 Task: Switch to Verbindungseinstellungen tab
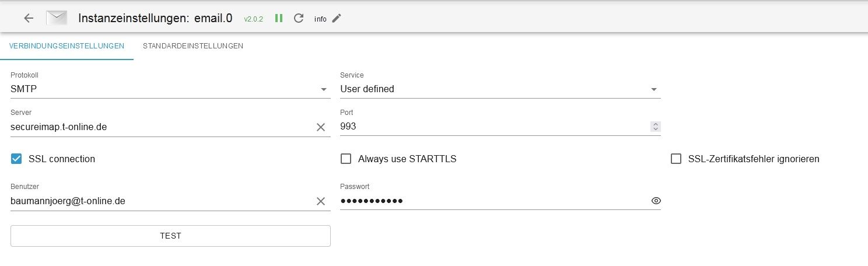coord(66,46)
